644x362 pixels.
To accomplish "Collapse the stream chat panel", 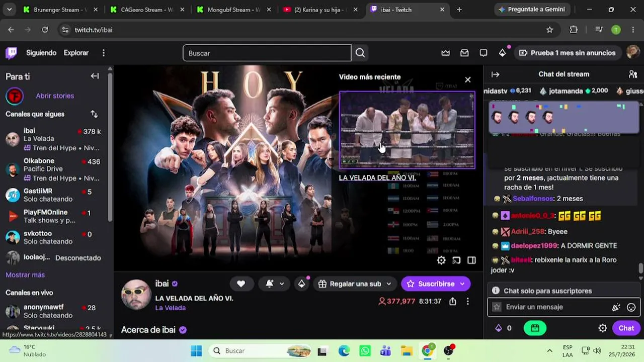I will [x=496, y=74].
